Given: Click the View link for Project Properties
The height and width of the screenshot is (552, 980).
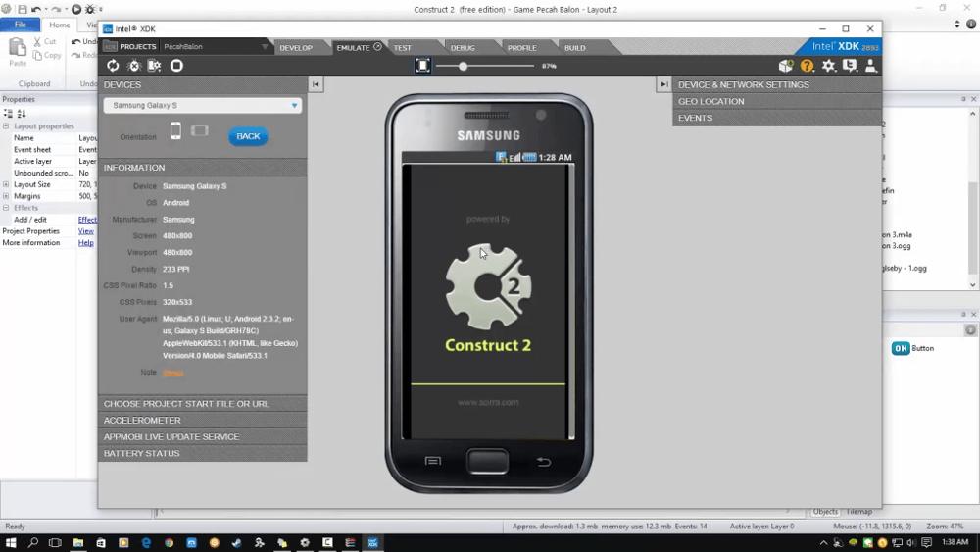Looking at the screenshot, I should [x=85, y=231].
